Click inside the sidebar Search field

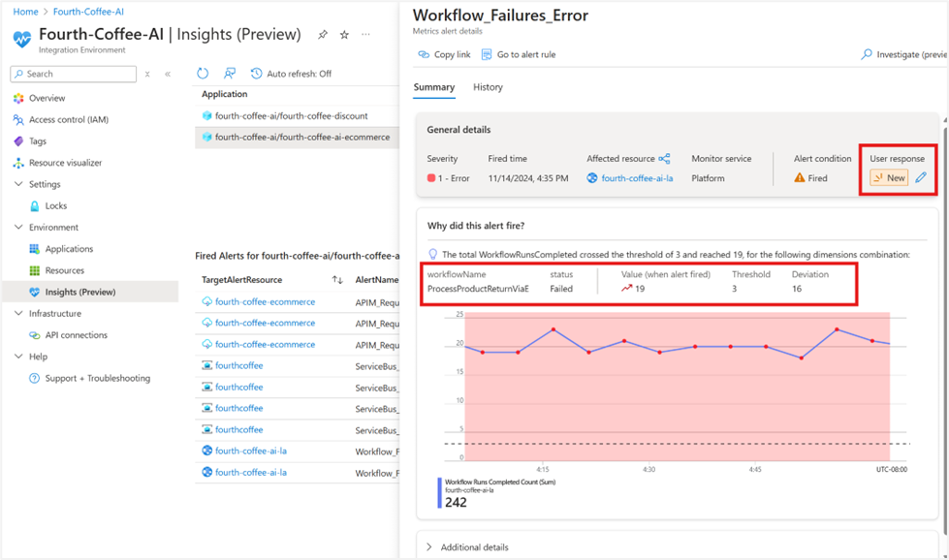click(74, 74)
